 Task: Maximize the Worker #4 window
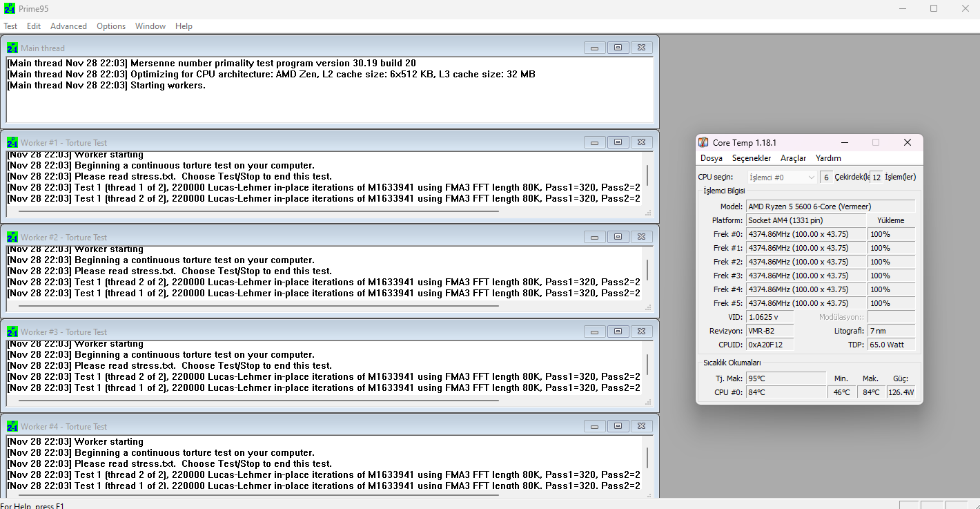618,426
